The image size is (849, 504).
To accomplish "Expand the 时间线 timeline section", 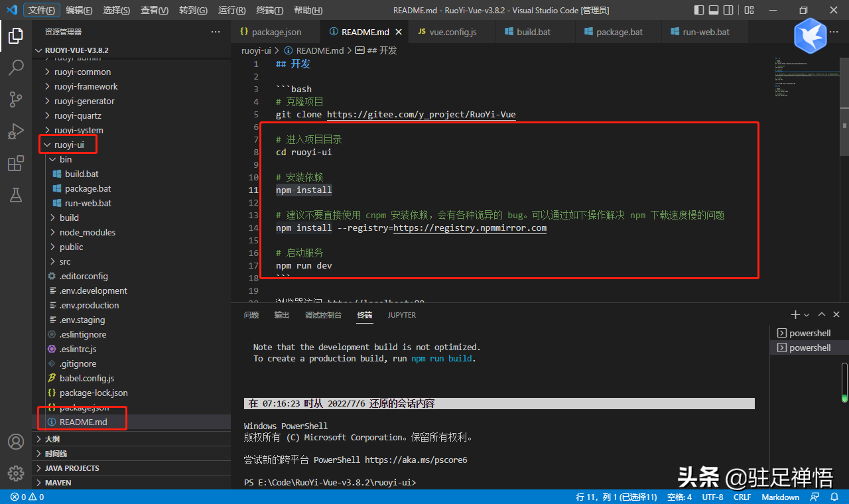I will click(131, 454).
